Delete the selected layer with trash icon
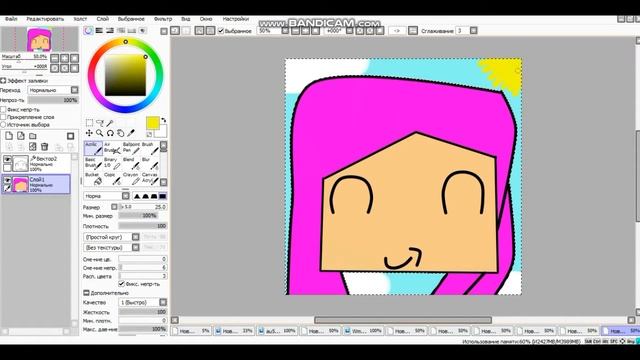Screen dimensions: 640x360 click(44, 147)
